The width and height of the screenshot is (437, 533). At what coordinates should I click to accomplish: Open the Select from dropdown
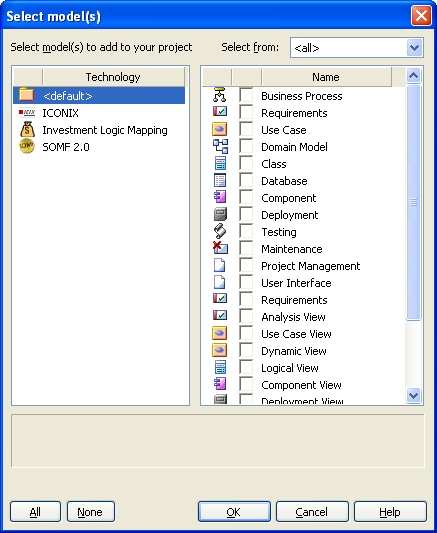(414, 48)
